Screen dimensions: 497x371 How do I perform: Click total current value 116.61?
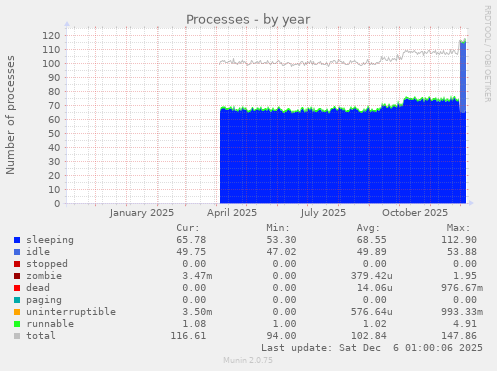[x=188, y=336]
